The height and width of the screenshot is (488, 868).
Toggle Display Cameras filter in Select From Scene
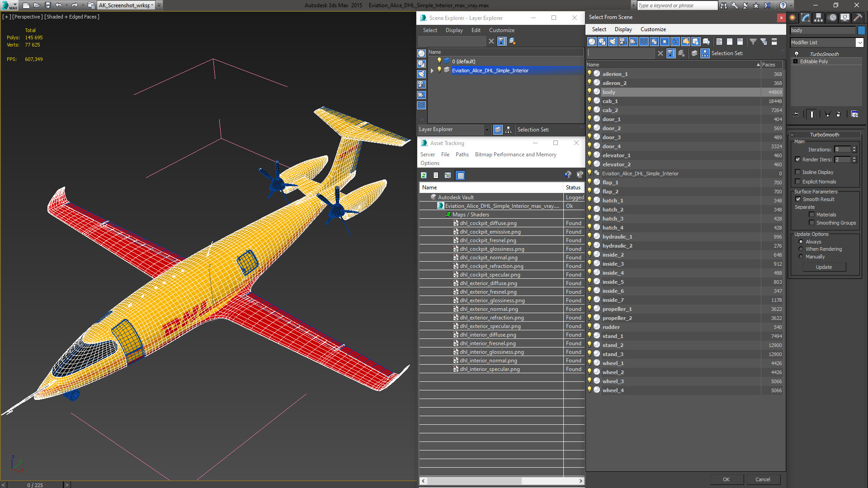623,42
